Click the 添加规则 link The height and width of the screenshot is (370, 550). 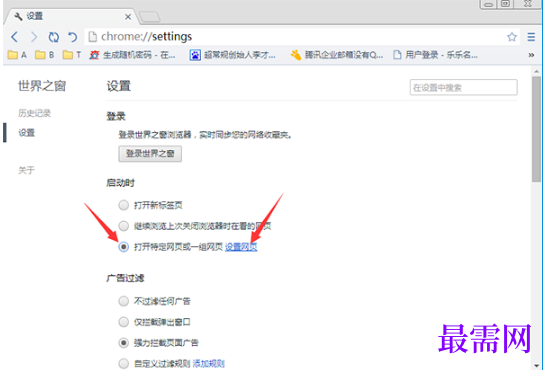(209, 364)
